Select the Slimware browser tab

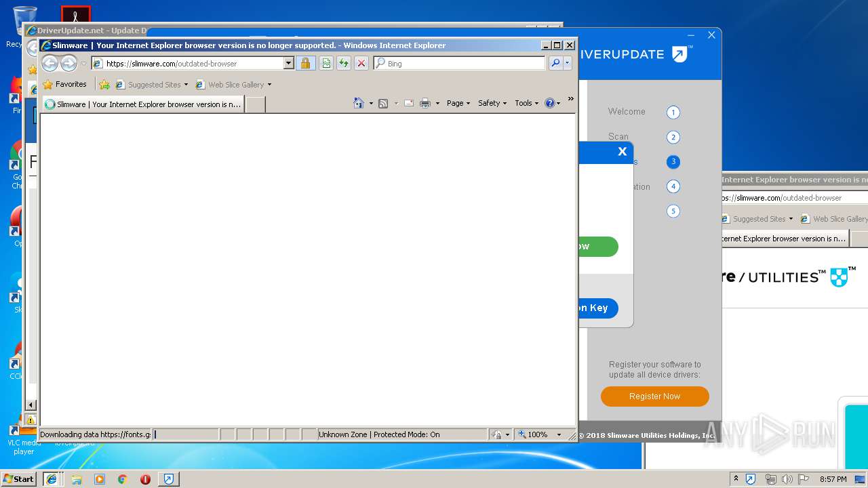point(143,104)
